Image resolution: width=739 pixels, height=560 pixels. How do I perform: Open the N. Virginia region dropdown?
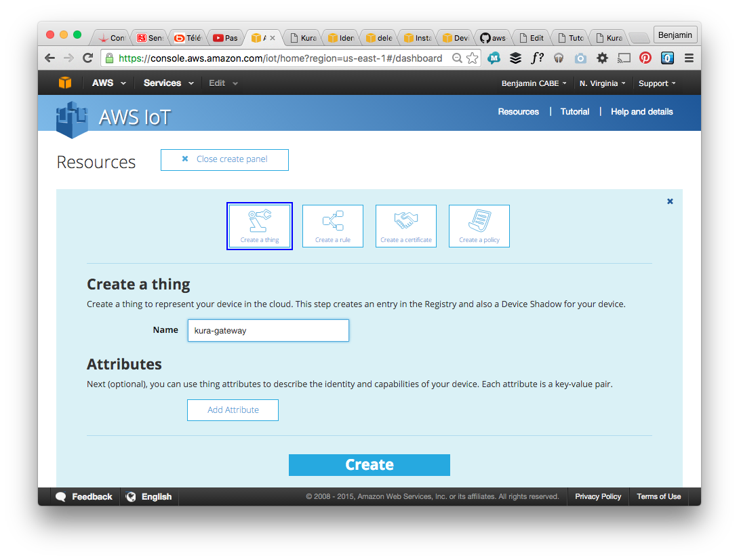pos(603,83)
